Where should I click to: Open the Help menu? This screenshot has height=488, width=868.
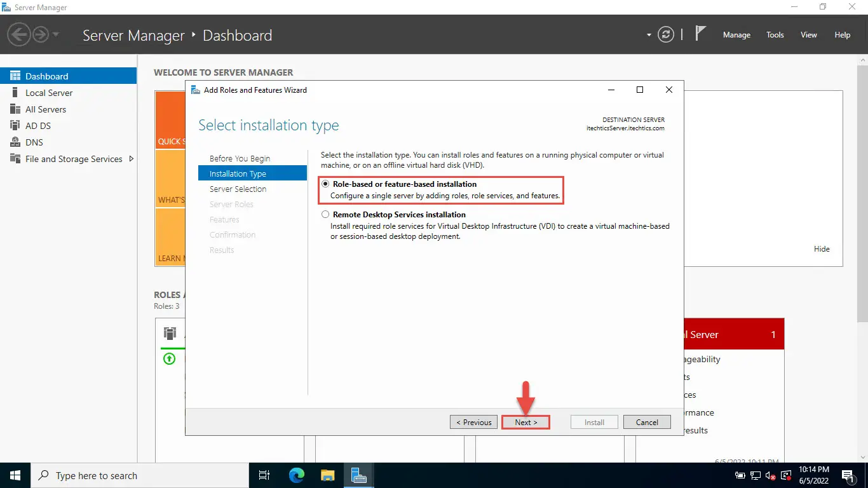[843, 35]
